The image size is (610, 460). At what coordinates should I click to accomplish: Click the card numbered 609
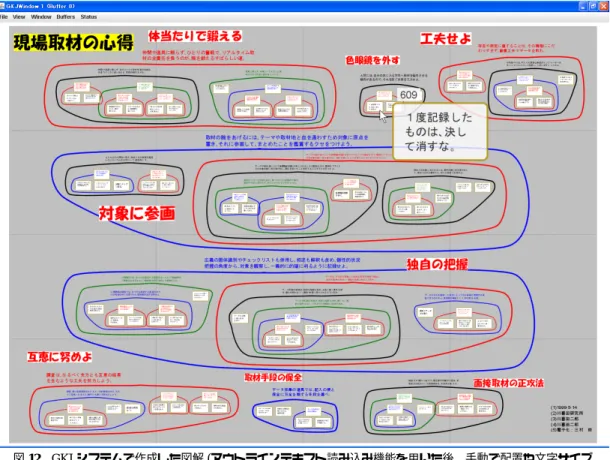click(x=409, y=95)
